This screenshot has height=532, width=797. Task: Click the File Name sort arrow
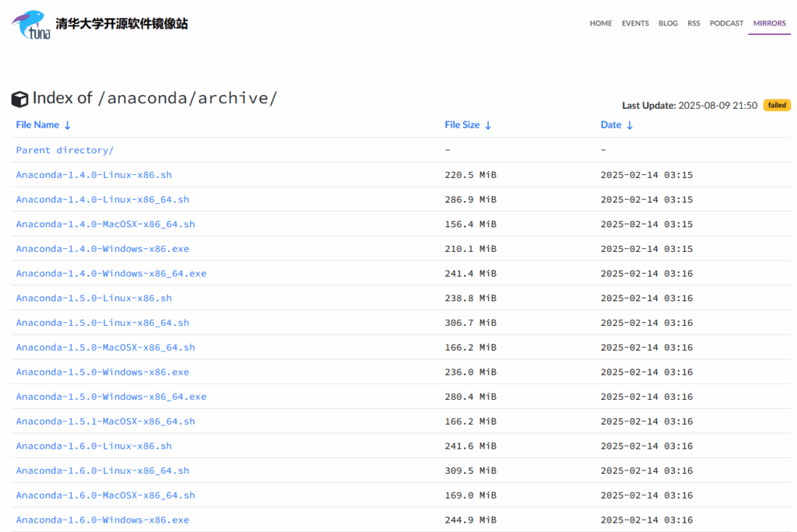(x=68, y=124)
